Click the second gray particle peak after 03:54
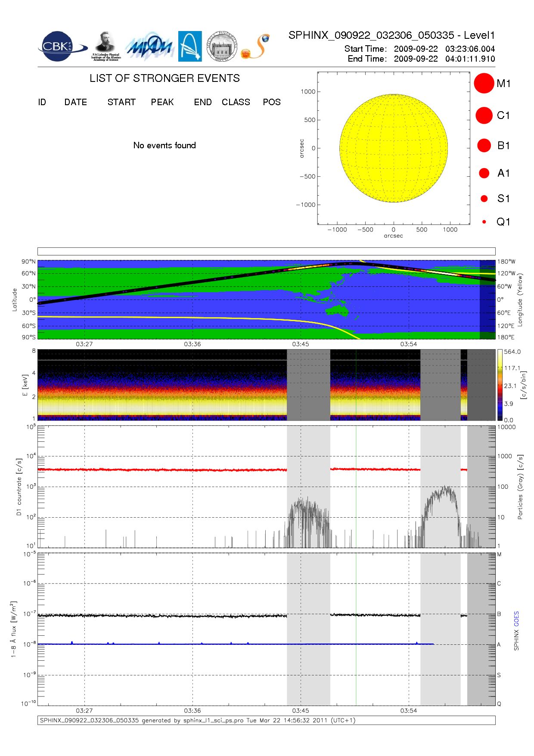534x756 pixels. tap(441, 516)
